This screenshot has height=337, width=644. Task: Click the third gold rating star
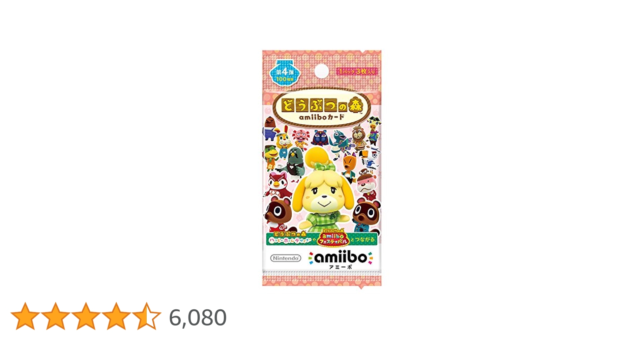coord(86,316)
